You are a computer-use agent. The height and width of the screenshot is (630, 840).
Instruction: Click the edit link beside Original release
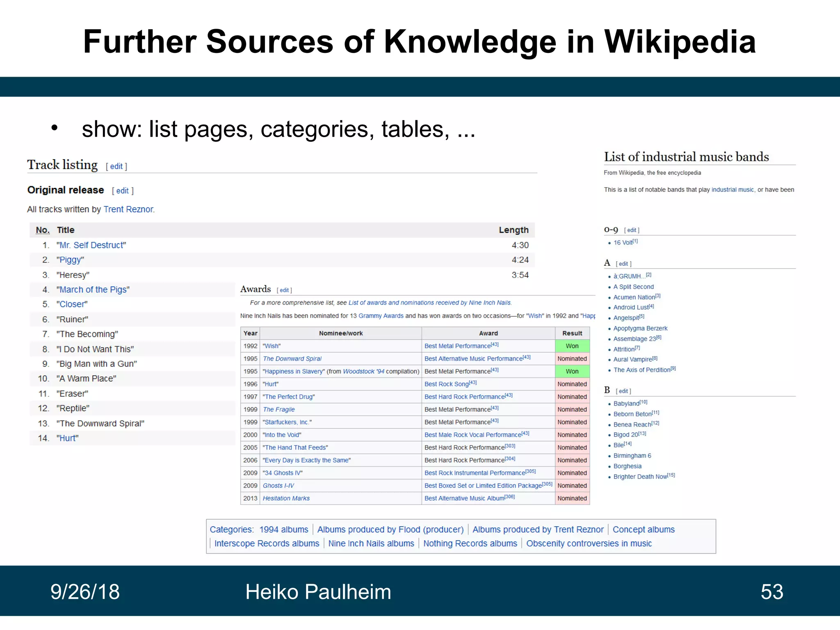[x=122, y=191]
